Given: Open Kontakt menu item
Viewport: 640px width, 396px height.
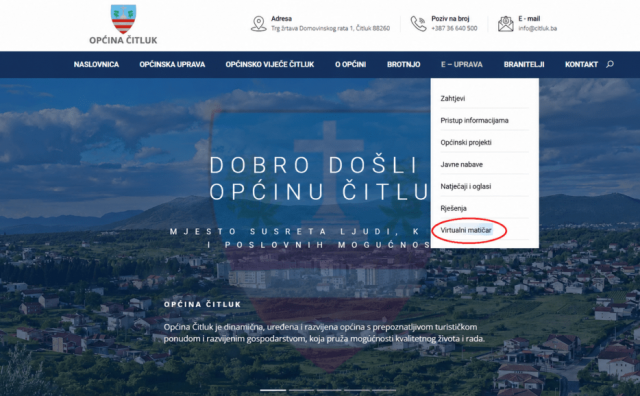Looking at the screenshot, I should click(581, 65).
